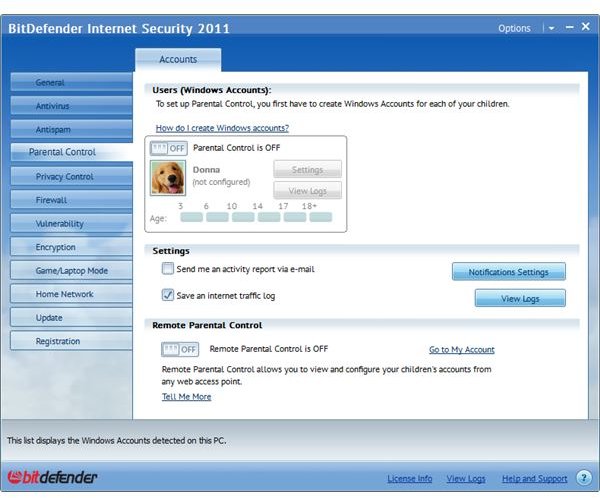Open the Antivirus section
The image size is (600, 498).
(72, 106)
